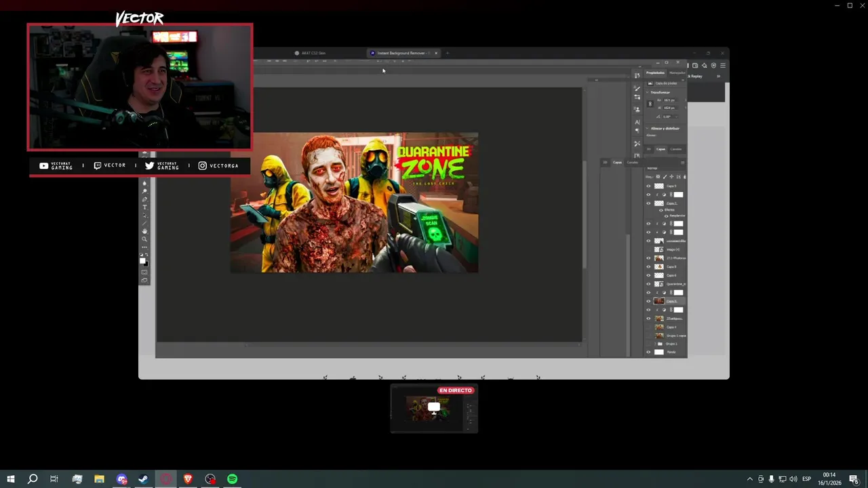Open the Normal blend mode dropdown
868x488 pixels.
point(663,168)
